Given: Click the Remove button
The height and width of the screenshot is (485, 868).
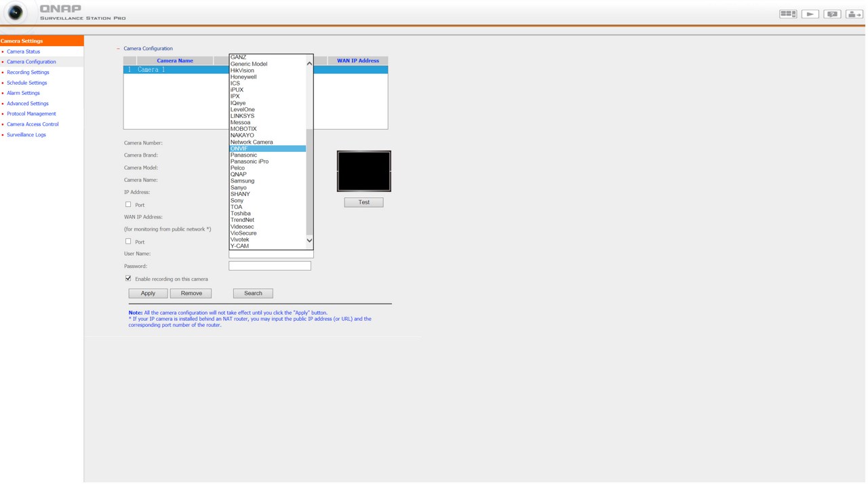Looking at the screenshot, I should click(191, 294).
